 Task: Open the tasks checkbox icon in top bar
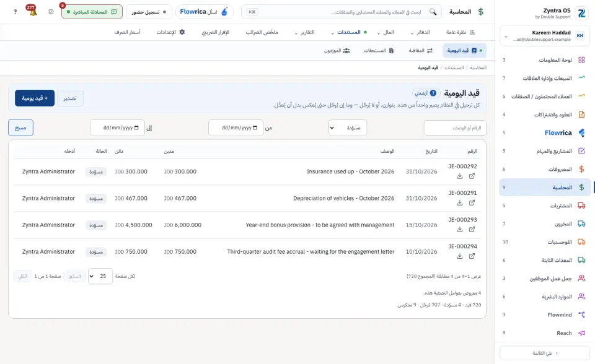(51, 12)
